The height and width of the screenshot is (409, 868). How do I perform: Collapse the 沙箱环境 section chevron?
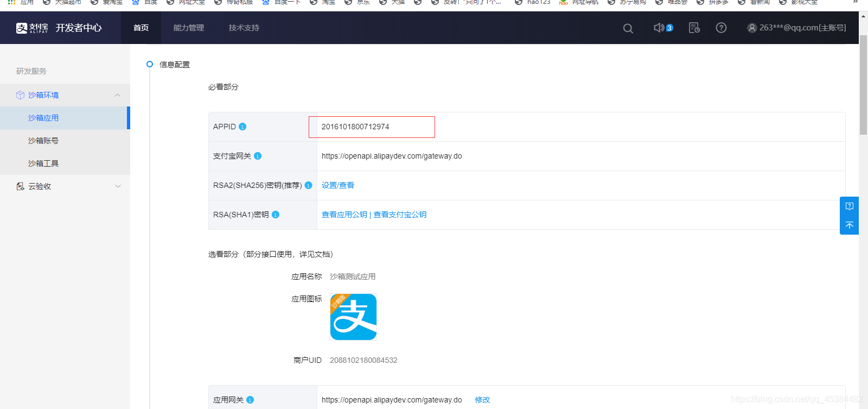click(x=118, y=95)
